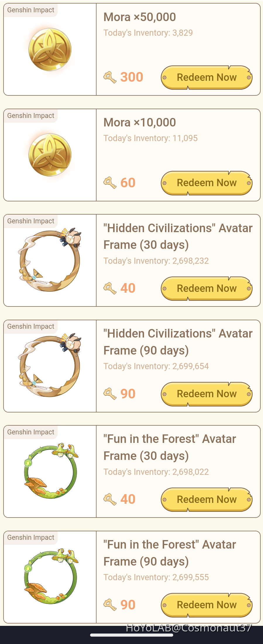
Task: Open Fun in the Forest 90 days frame image
Action: (50, 576)
